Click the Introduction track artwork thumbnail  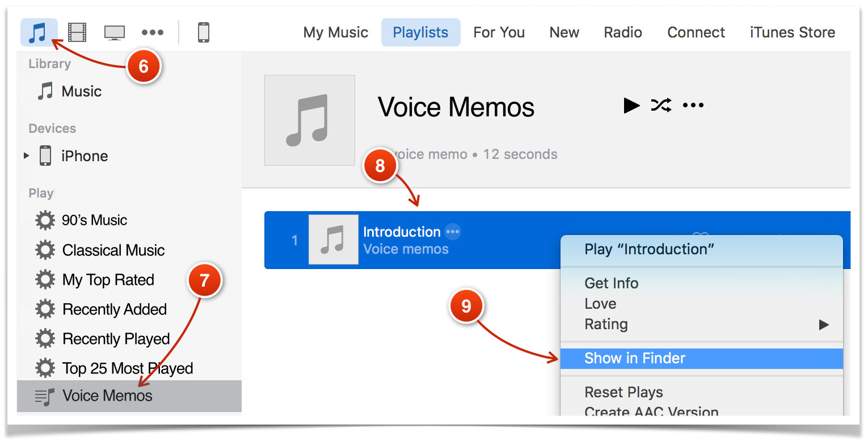pyautogui.click(x=334, y=240)
